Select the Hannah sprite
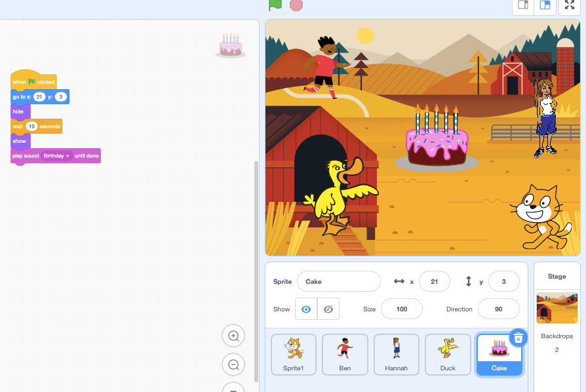The image size is (586, 392). click(396, 355)
